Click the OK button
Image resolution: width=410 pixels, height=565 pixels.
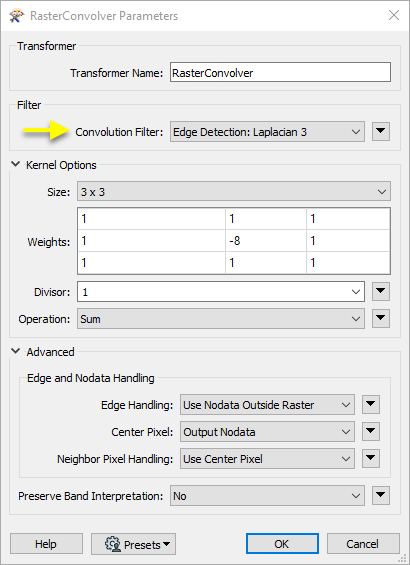282,544
